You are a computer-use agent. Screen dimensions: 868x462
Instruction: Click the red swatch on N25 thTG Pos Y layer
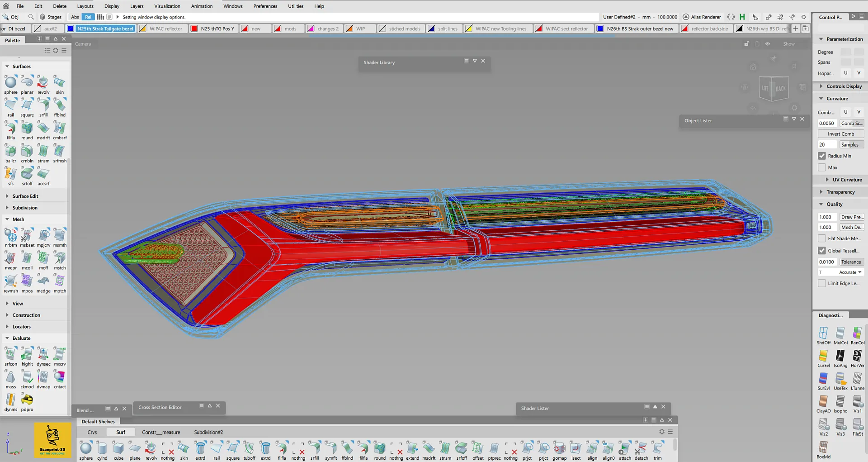pos(194,29)
